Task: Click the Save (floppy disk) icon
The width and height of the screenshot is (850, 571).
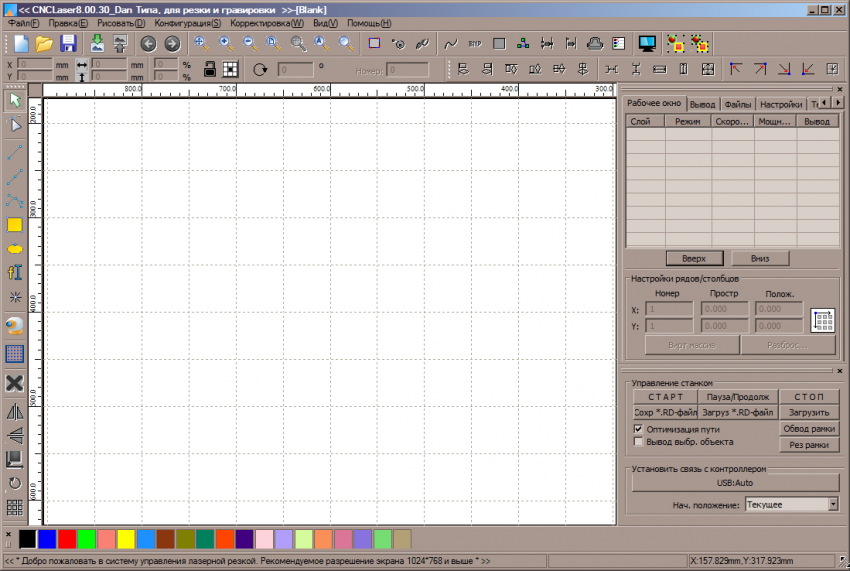Action: pos(68,43)
